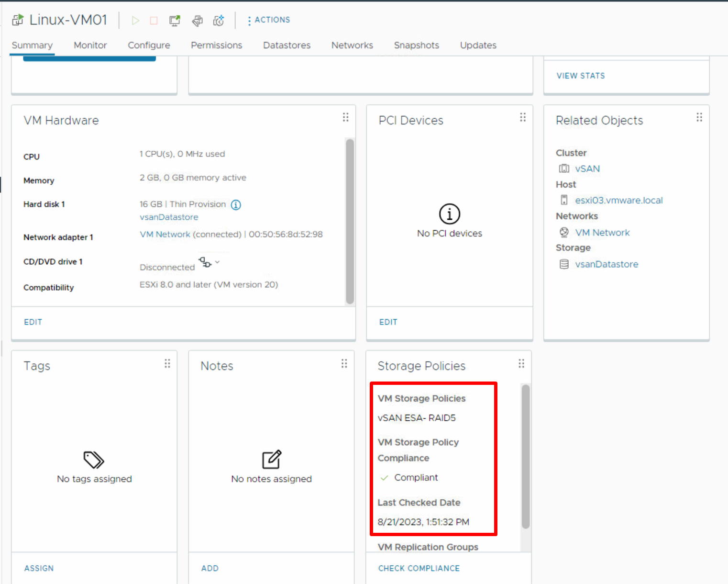Click the tag icon in Tags panel

pos(94,460)
